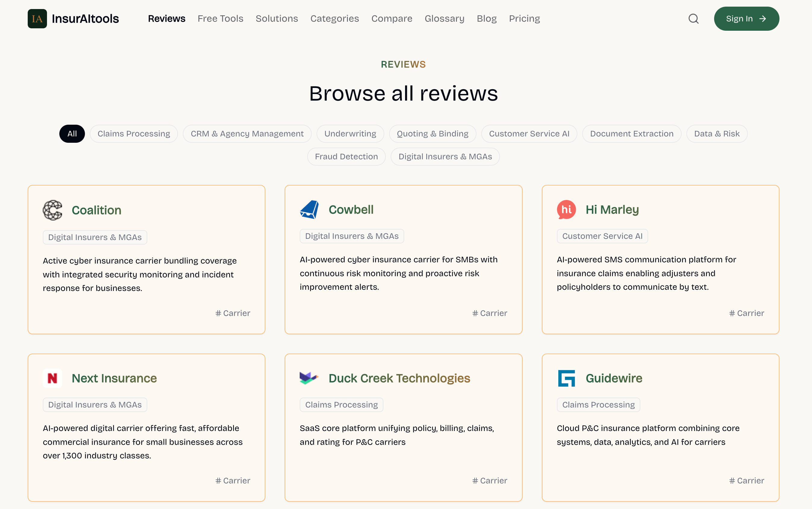Click the InsurAItools IA logo icon
Image resolution: width=812 pixels, height=509 pixels.
pyautogui.click(x=37, y=18)
